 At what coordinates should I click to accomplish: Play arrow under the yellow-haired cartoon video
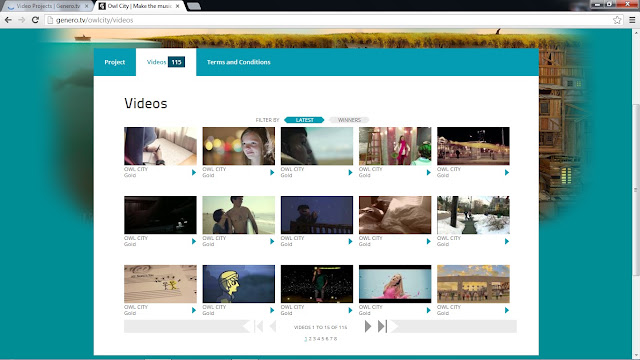272,311
